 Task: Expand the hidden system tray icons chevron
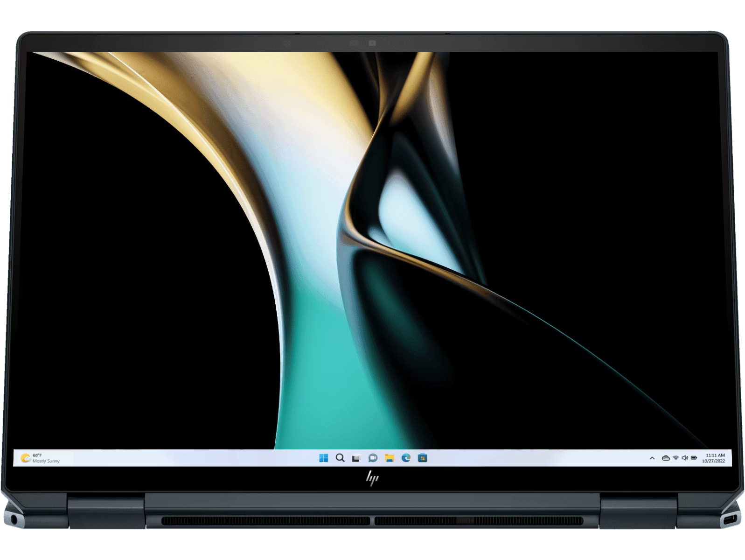(x=652, y=458)
